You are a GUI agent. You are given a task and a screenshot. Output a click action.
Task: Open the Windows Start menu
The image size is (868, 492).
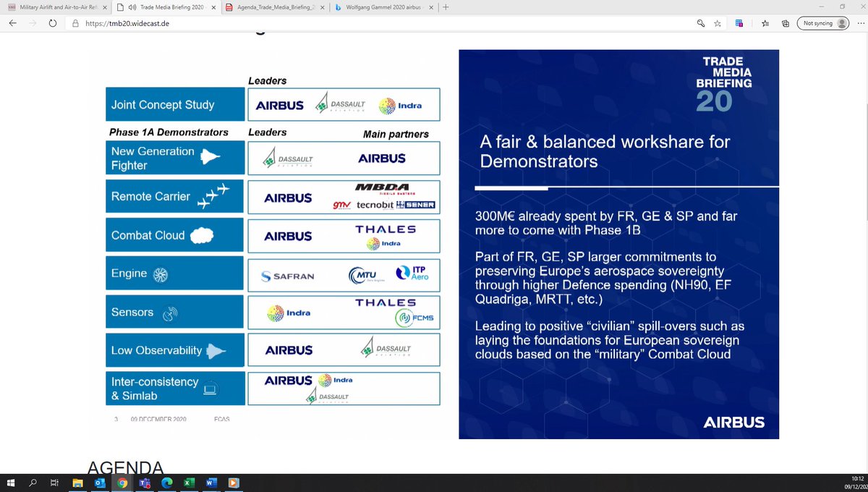11,483
